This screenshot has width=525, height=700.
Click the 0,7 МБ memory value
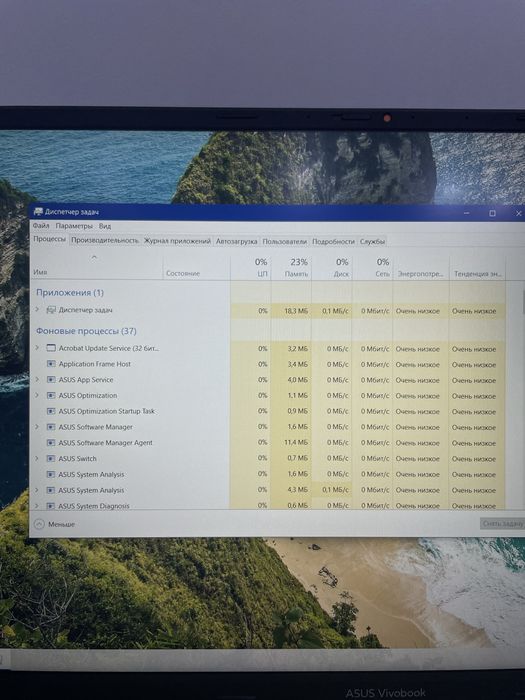[298, 458]
